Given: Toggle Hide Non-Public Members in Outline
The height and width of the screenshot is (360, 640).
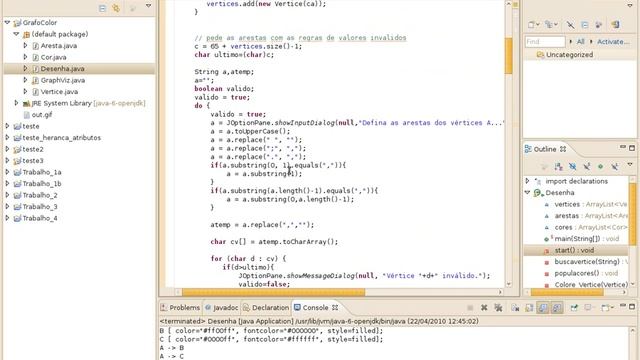Looking at the screenshot, I should click(600, 167).
